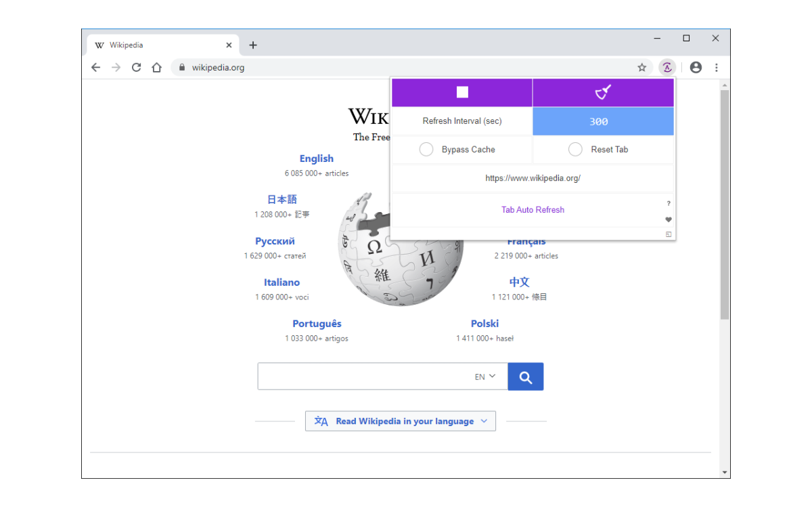Open the Tab Auto Refresh extension icon

coord(667,67)
